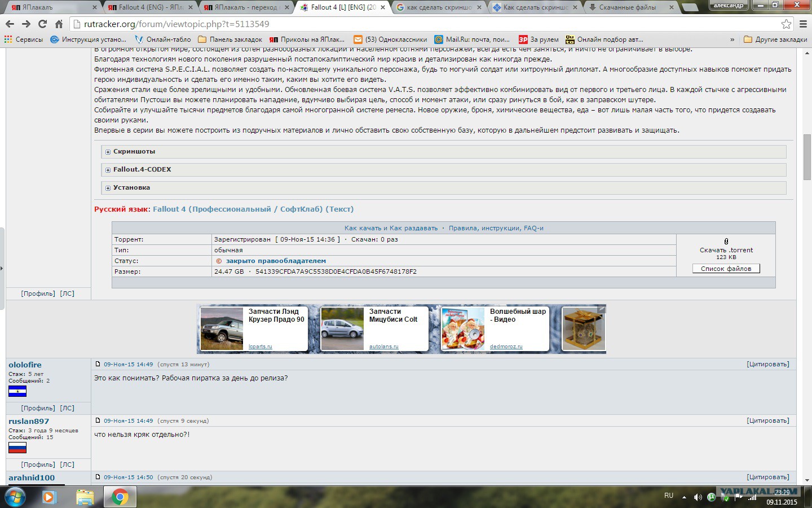Click the country flag under ololofire's profile

point(17,391)
